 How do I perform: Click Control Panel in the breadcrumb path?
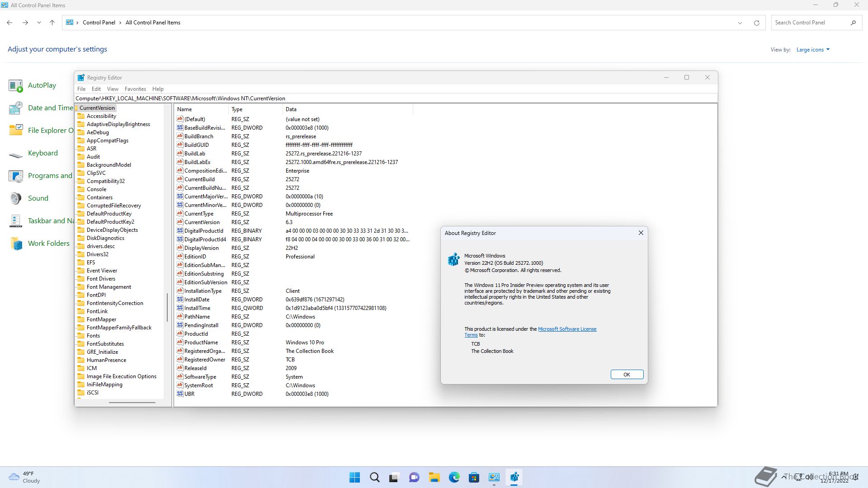point(99,23)
